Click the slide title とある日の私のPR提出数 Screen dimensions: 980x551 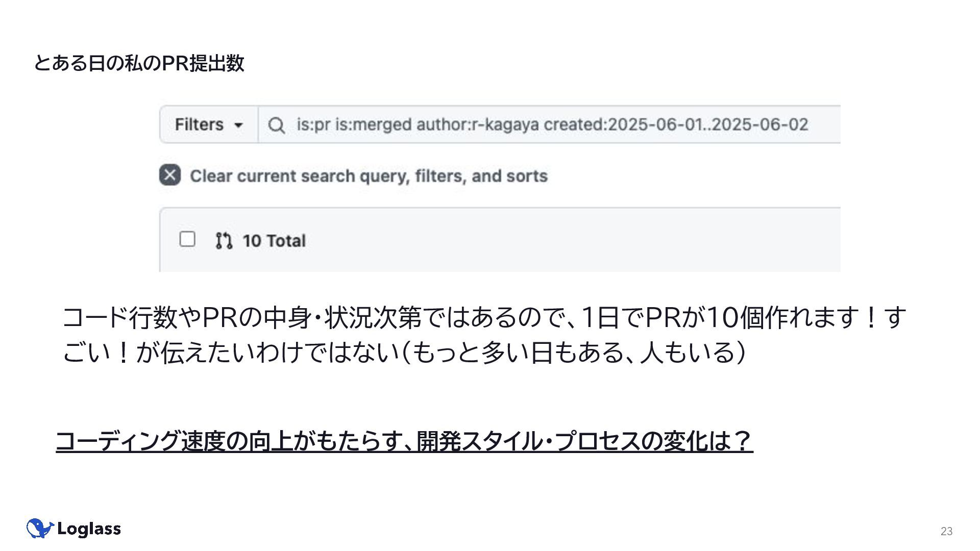pyautogui.click(x=139, y=63)
